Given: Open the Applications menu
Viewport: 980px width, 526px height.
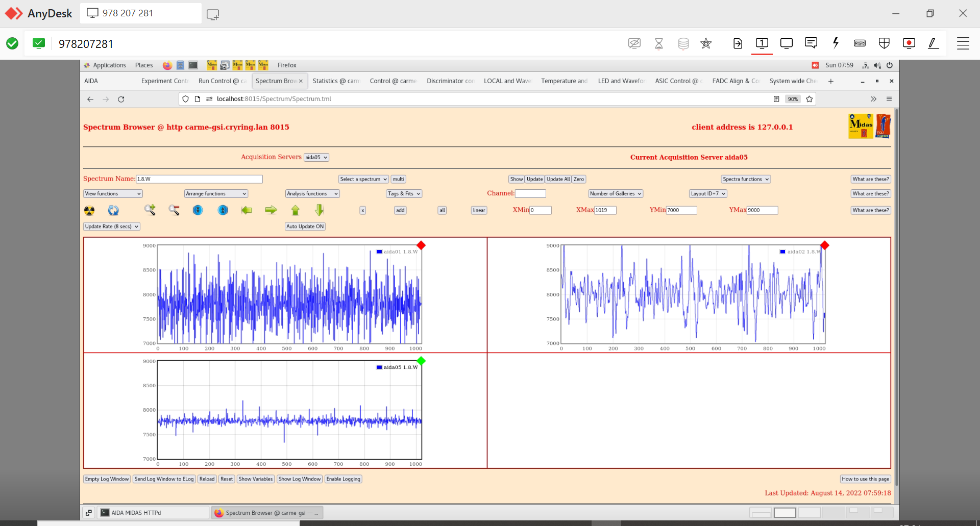Looking at the screenshot, I should click(x=109, y=65).
